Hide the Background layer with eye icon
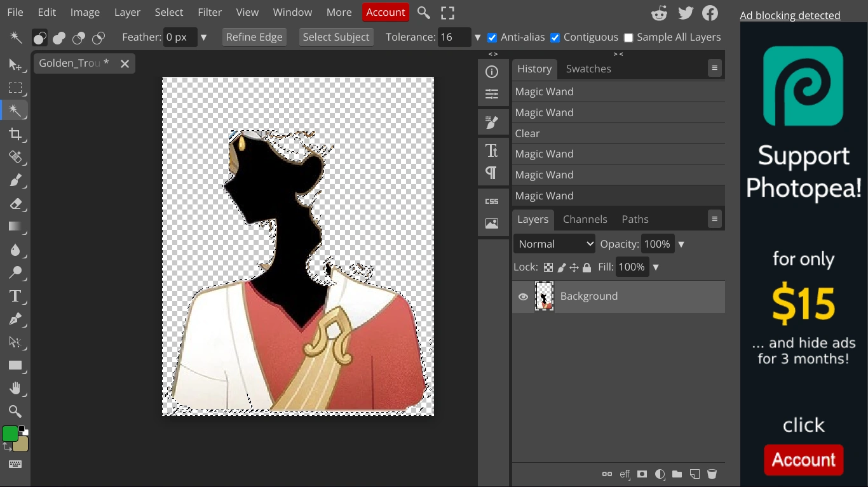868x487 pixels. [523, 297]
